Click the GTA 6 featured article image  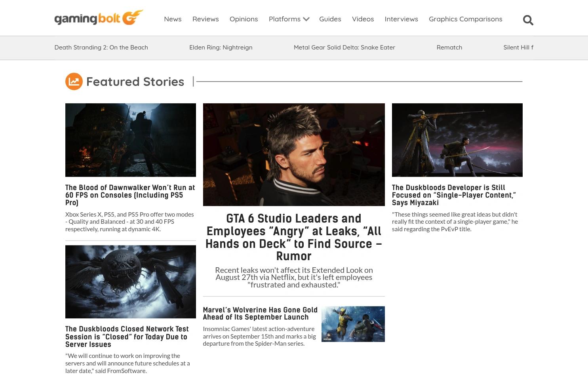(294, 154)
